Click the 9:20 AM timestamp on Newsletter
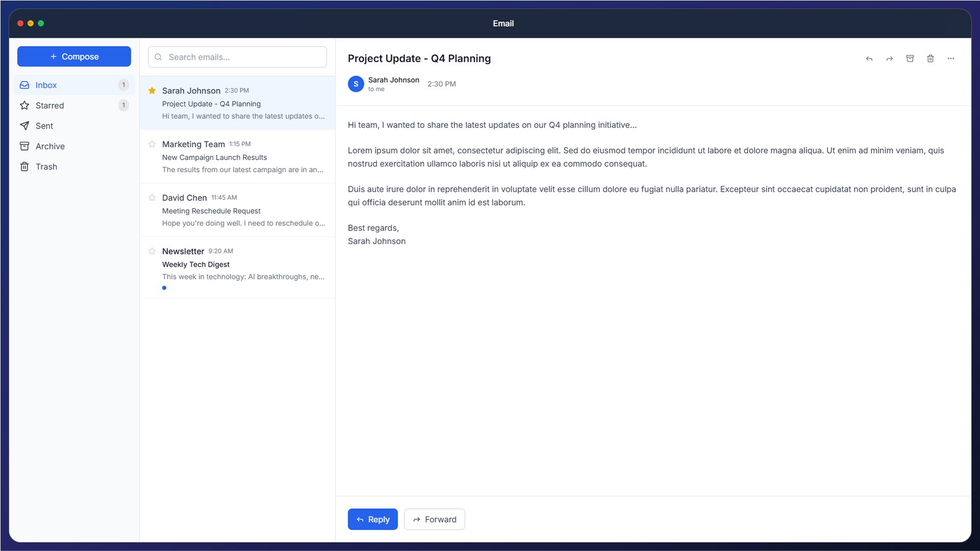 [x=220, y=251]
